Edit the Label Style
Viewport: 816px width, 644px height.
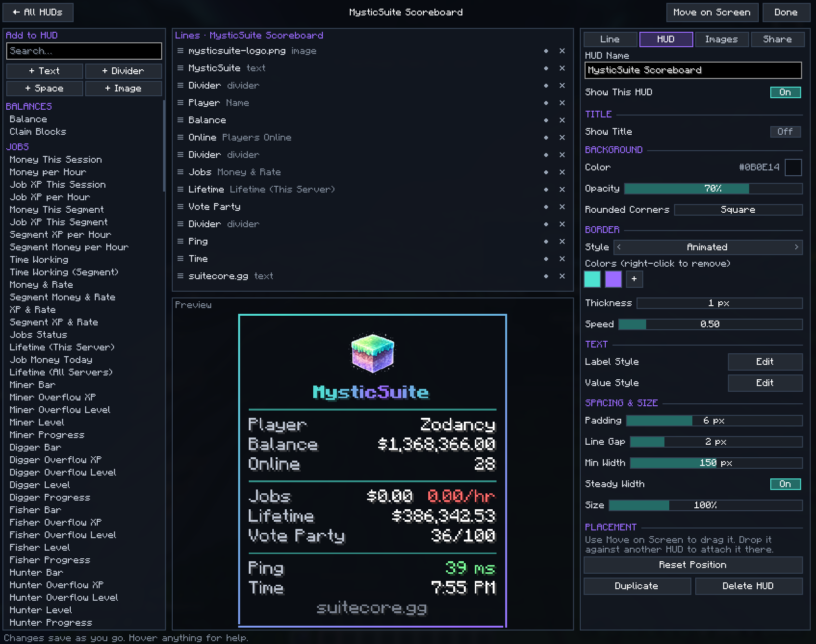pyautogui.click(x=765, y=362)
